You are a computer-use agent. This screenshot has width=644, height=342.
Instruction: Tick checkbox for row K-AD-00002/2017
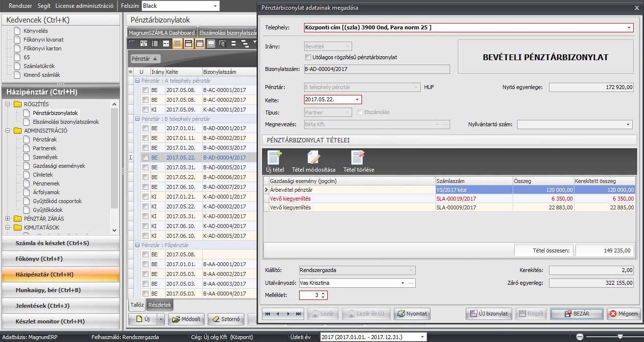coord(145,206)
